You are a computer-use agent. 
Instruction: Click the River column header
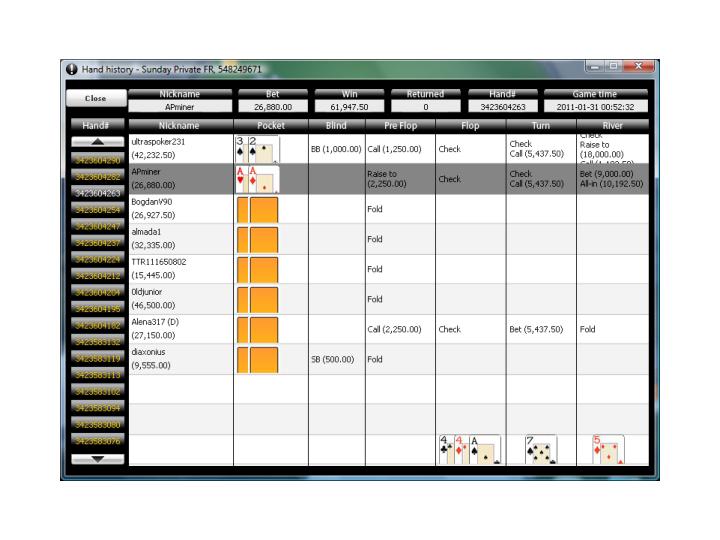612,125
